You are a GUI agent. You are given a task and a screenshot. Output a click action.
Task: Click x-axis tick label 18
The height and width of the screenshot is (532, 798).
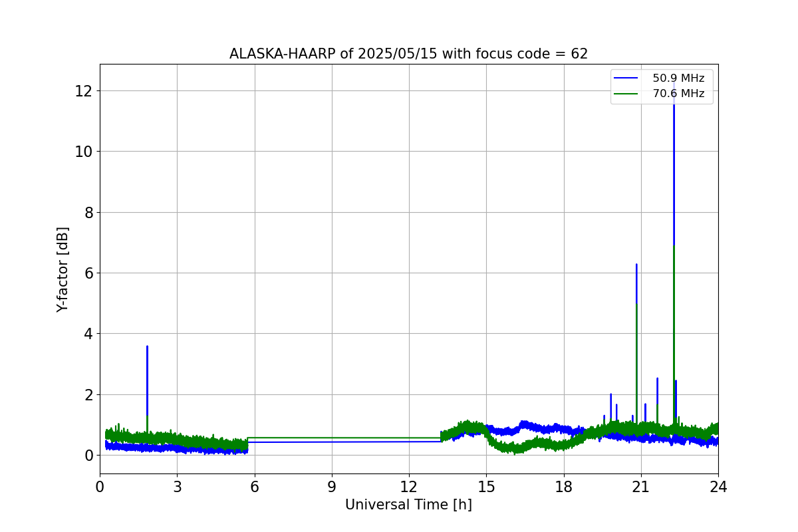(x=563, y=486)
